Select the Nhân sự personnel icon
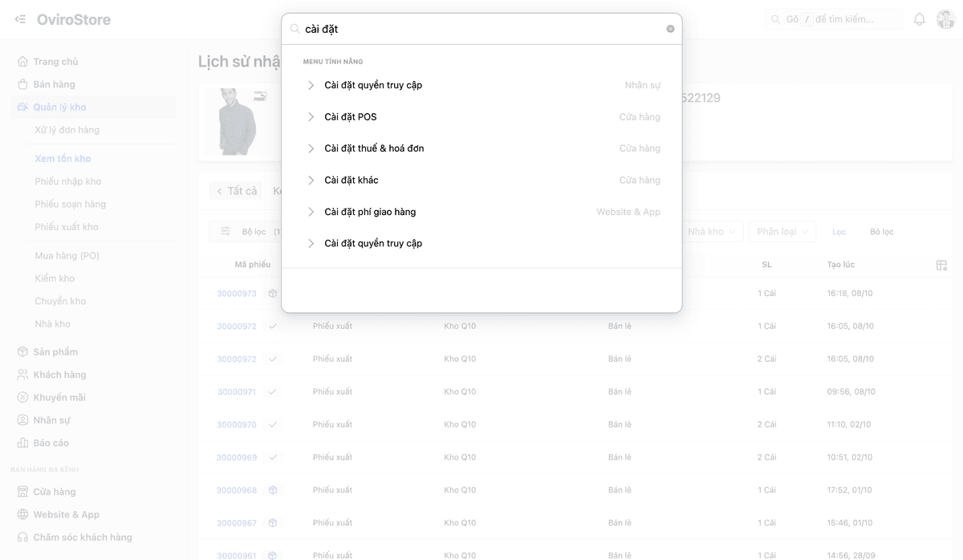Screen dimensions: 963x560 coord(24,420)
